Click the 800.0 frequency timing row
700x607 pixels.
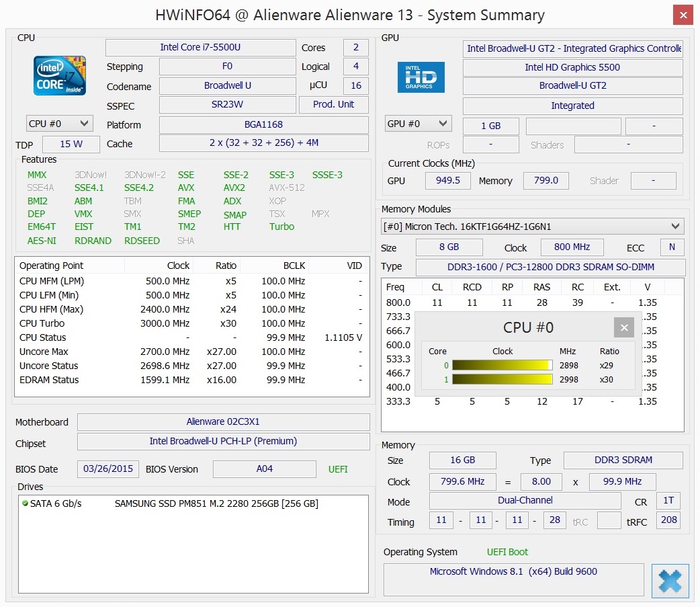[x=532, y=303]
